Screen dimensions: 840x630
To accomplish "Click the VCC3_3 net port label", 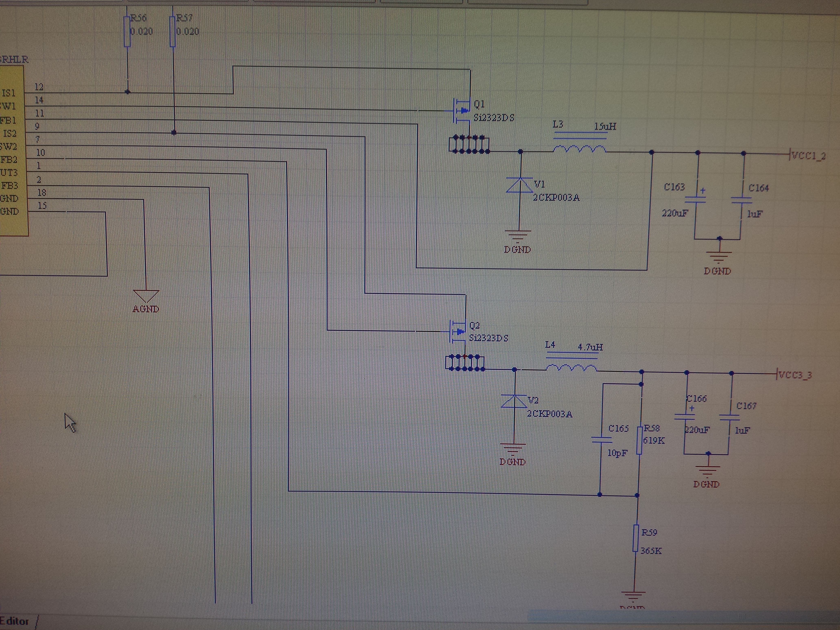I will click(x=795, y=375).
